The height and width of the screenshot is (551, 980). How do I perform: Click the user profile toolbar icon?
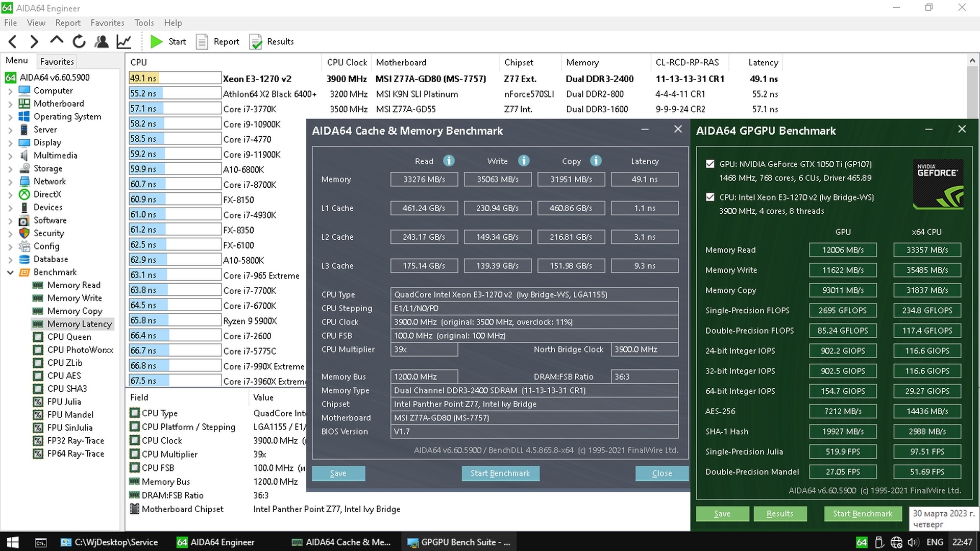pos(102,42)
